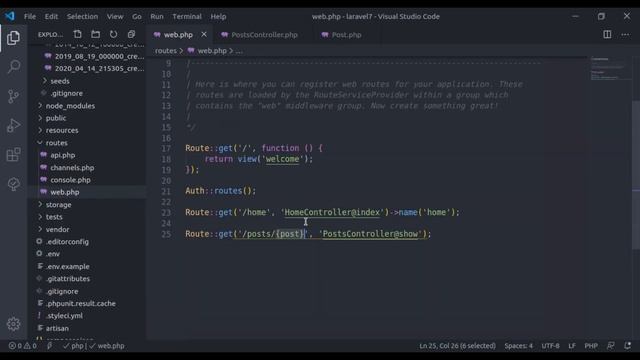
Task: Open the .styleci.yml file
Action: pos(64,316)
